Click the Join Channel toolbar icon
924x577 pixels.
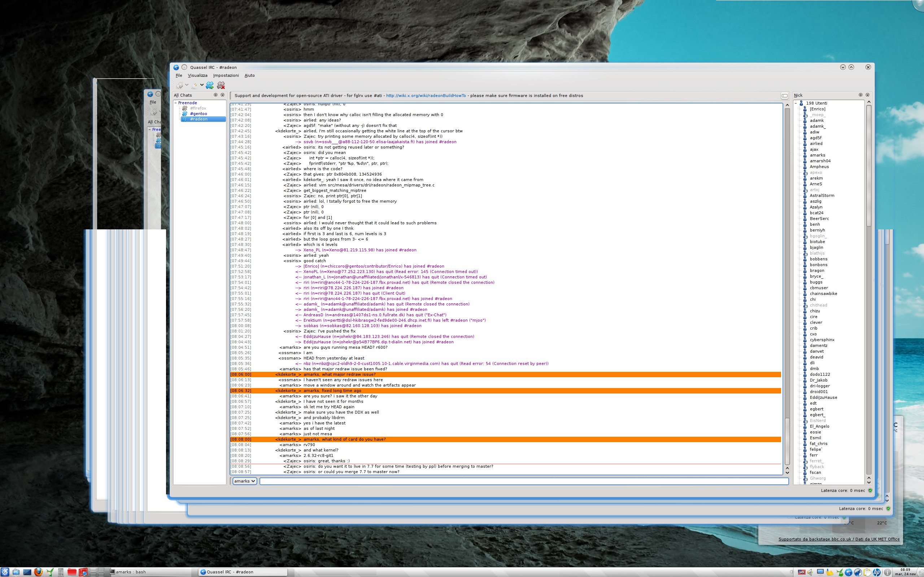[210, 85]
